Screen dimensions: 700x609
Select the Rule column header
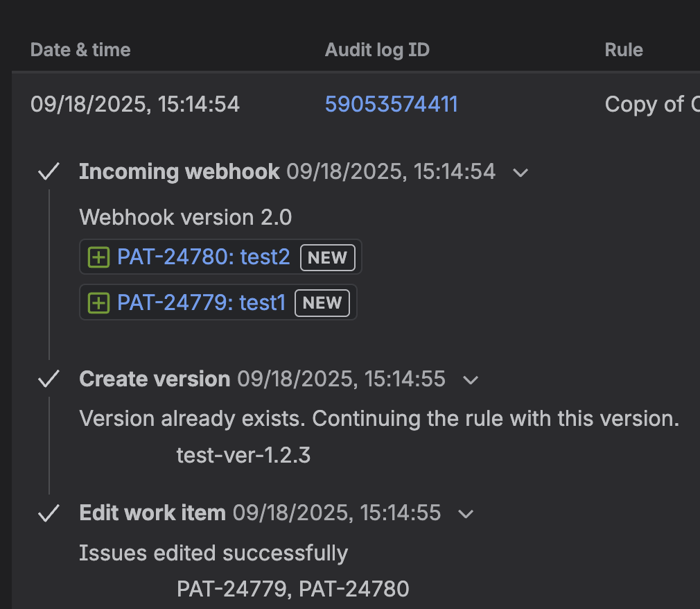click(x=624, y=50)
